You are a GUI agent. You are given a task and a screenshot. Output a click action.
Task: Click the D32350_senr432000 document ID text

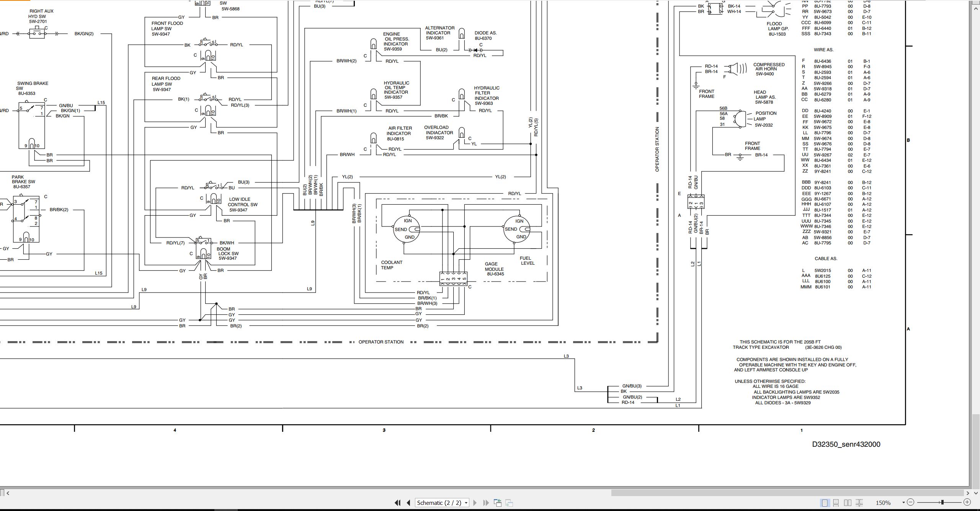click(846, 444)
